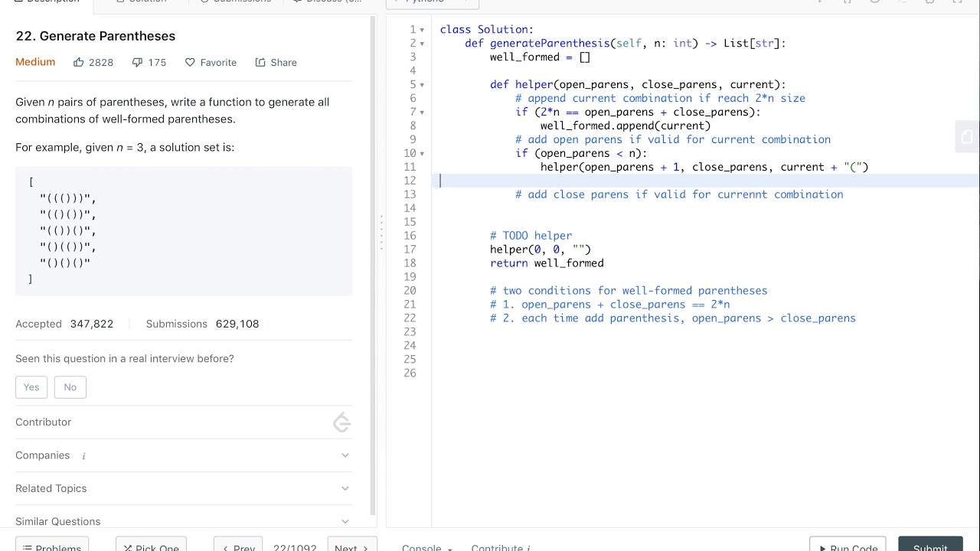Place cursor on empty editor line 12
The image size is (980, 551).
coord(704,181)
